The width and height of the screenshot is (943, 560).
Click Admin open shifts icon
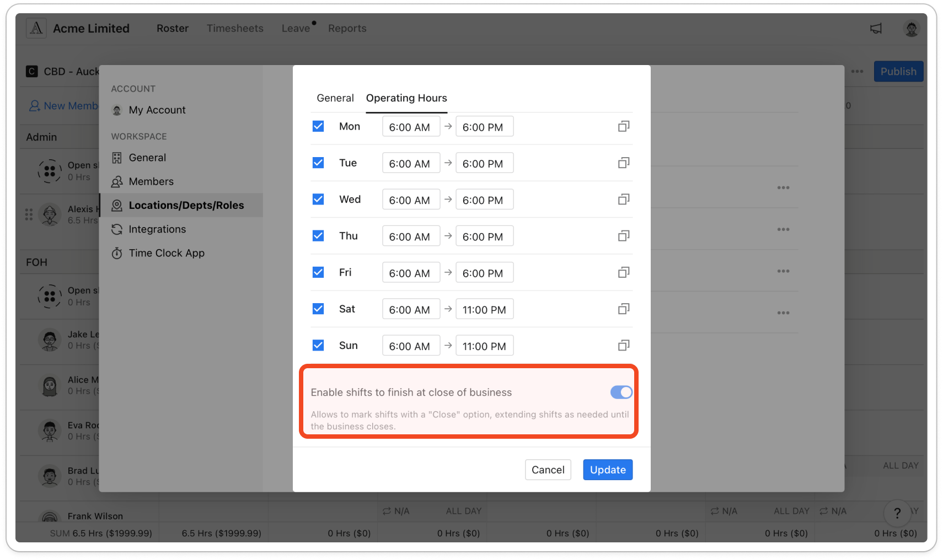coord(50,171)
